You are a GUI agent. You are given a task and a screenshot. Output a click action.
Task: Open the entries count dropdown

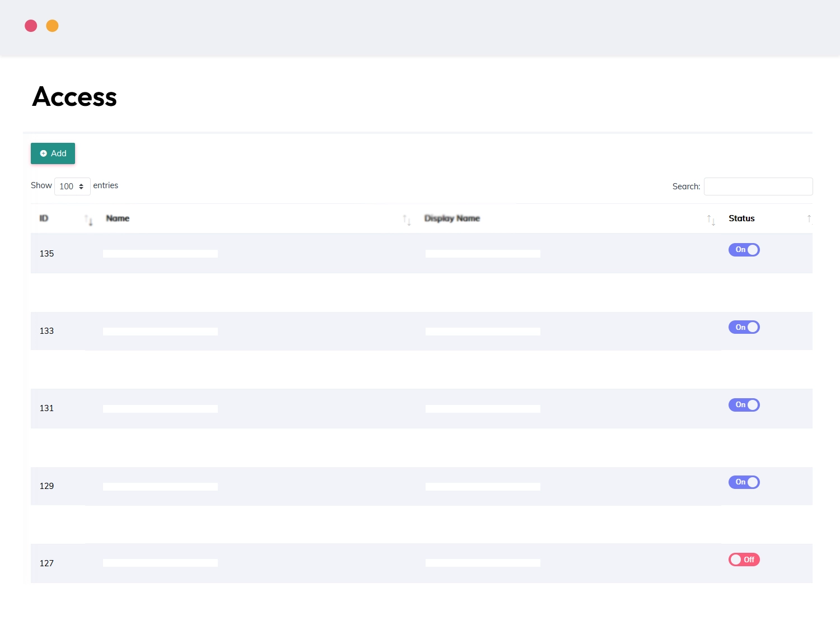click(72, 187)
